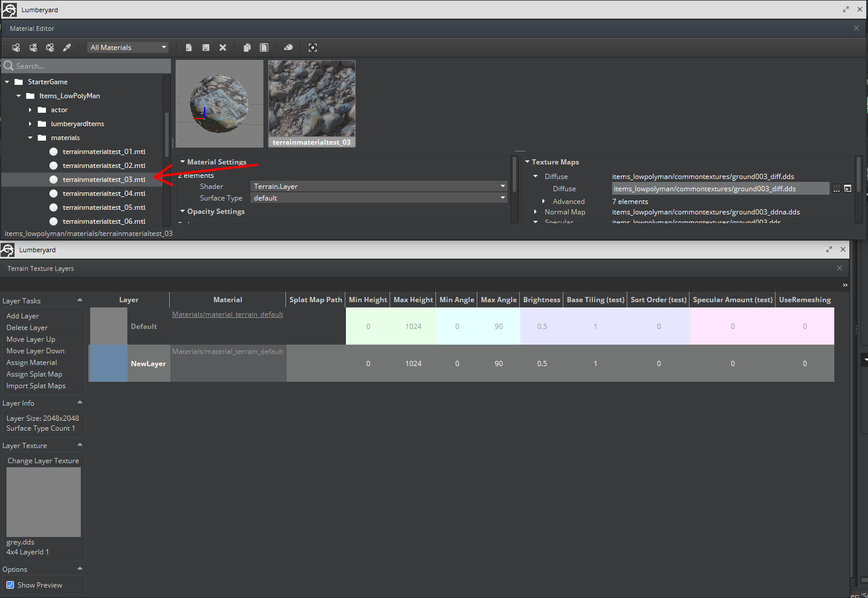This screenshot has height=598, width=868.
Task: Click the grey.dds layer texture preview
Action: (x=44, y=502)
